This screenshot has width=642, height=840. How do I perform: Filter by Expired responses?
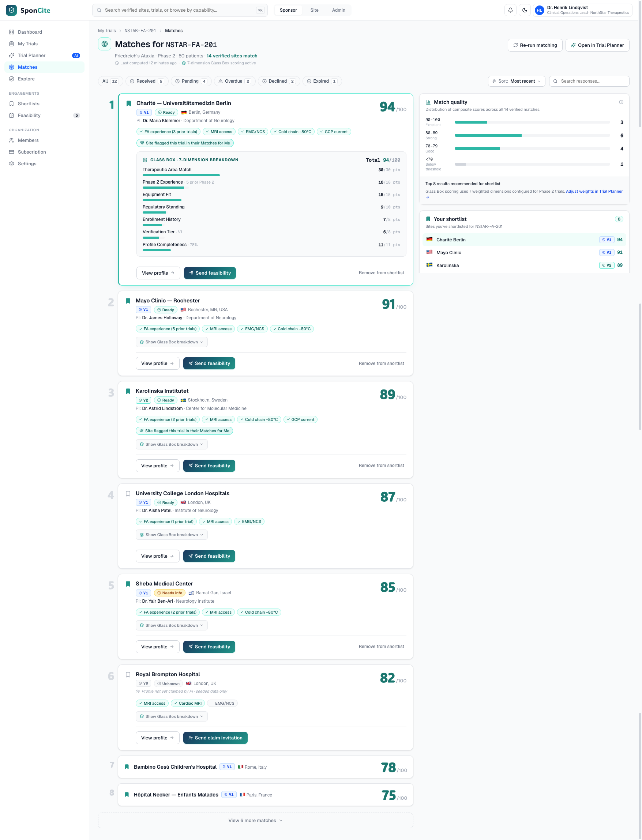tap(322, 81)
